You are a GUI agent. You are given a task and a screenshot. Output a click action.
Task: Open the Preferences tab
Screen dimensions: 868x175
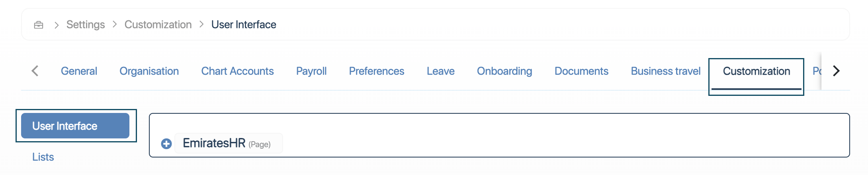point(377,71)
